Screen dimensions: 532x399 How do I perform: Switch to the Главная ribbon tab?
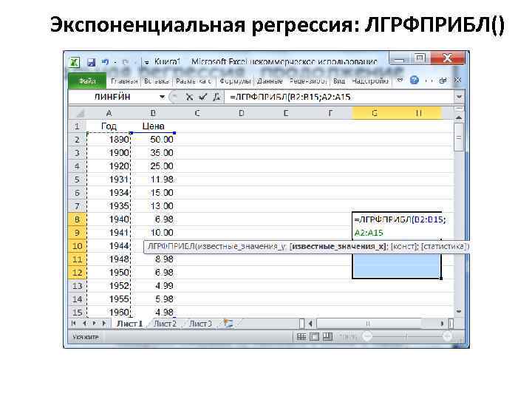[124, 81]
